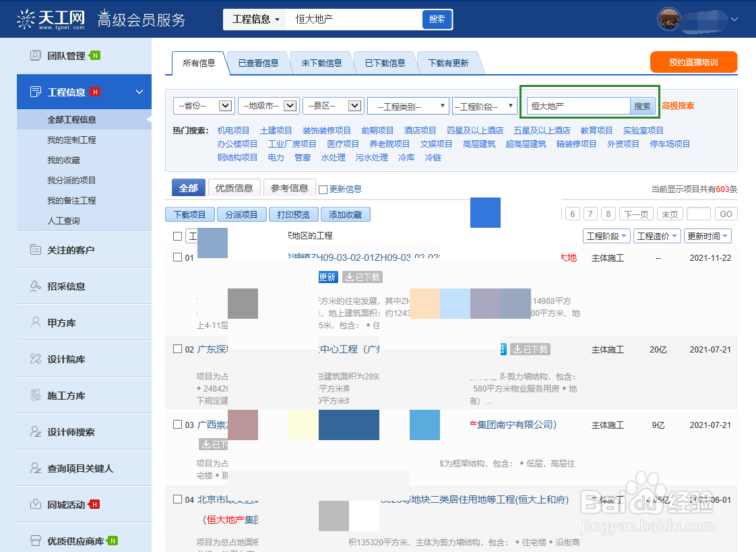Open the 省份 dropdown
756x552 pixels.
tap(203, 106)
